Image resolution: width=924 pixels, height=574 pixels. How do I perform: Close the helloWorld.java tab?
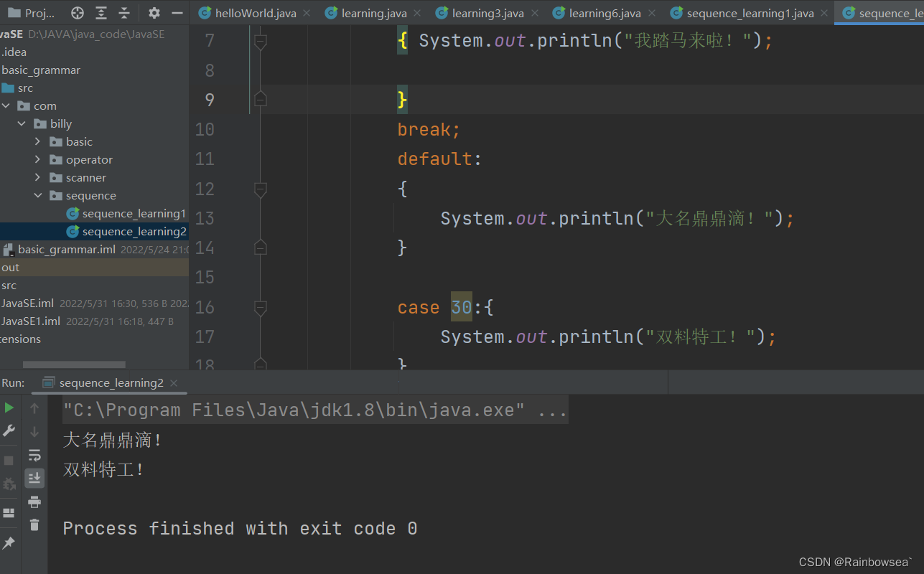307,13
